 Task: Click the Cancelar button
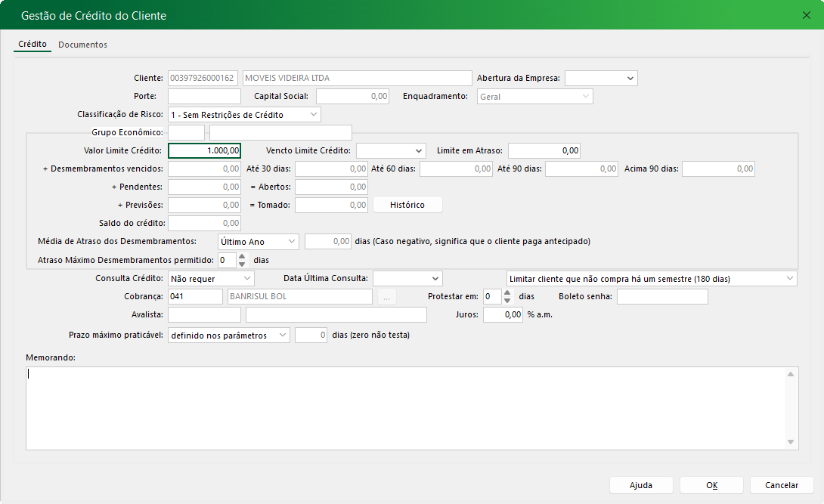782,485
